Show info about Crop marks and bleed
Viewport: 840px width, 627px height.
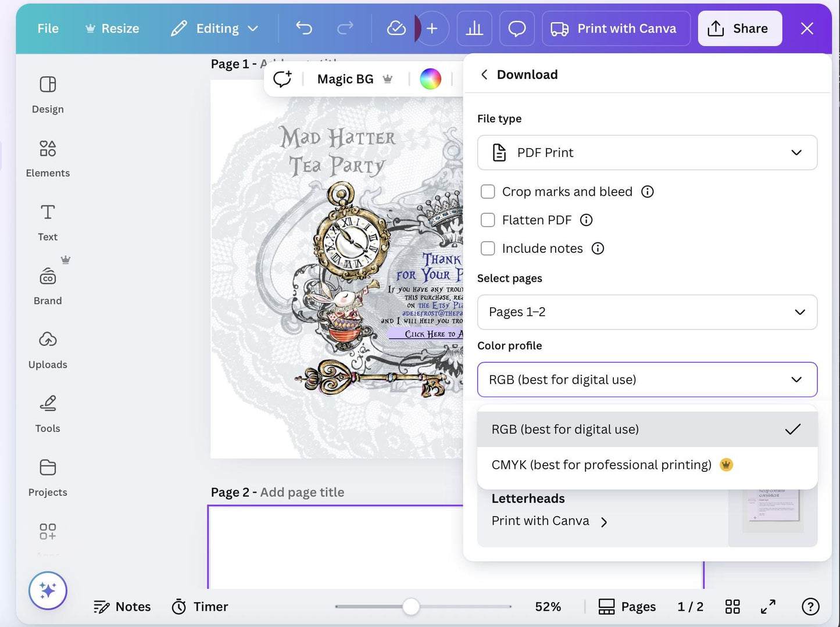tap(648, 192)
